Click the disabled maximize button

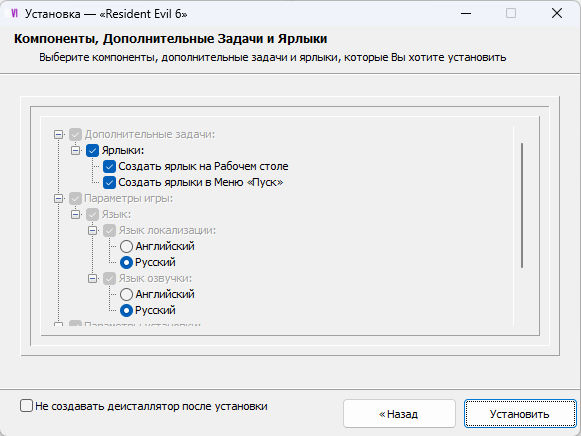[511, 14]
